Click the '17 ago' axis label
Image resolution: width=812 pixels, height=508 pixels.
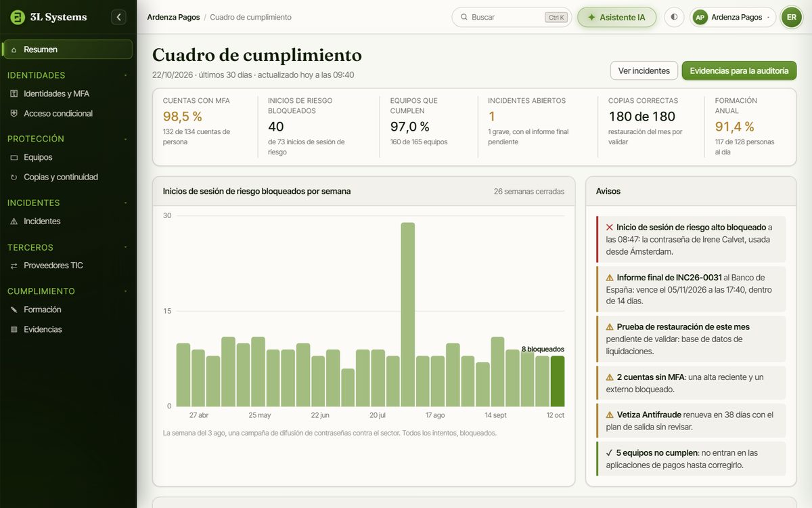pos(435,415)
